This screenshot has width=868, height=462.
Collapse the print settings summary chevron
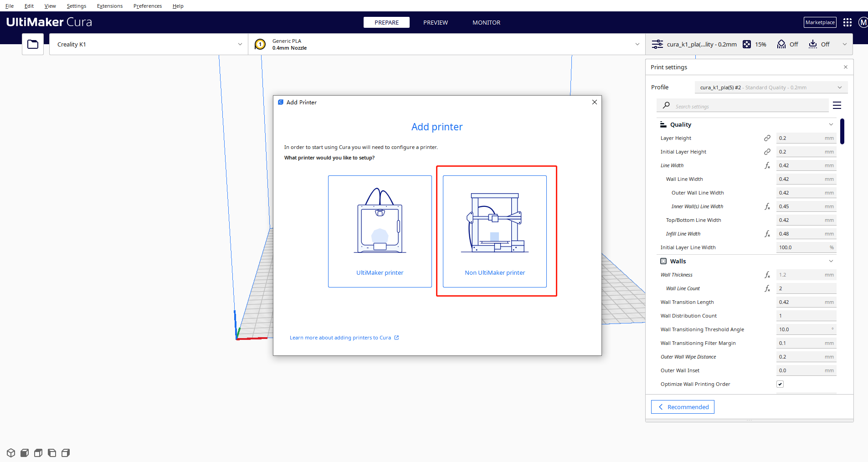(x=845, y=44)
